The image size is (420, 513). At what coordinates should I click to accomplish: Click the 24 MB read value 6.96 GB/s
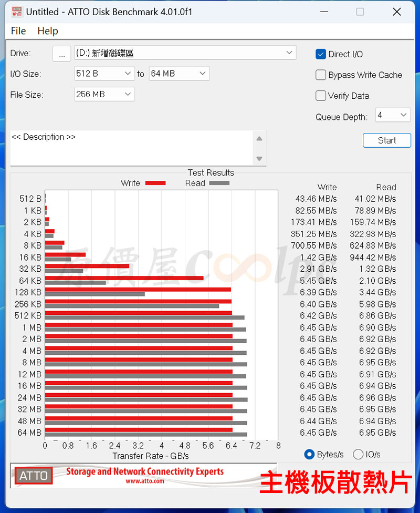coord(377,398)
